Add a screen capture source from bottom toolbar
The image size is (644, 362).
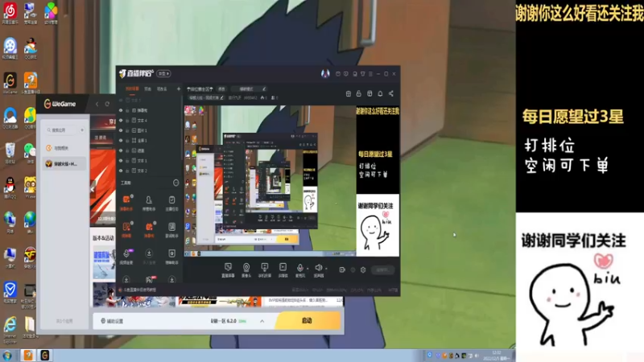228,270
